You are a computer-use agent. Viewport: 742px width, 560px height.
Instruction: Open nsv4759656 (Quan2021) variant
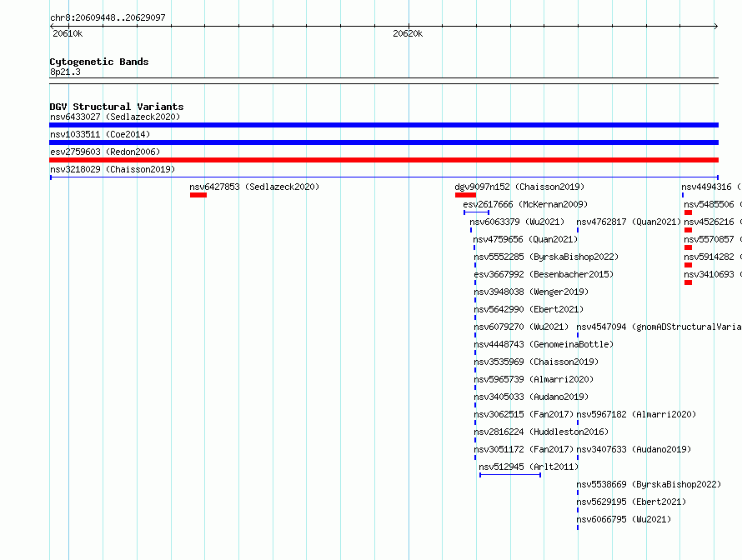[x=525, y=239]
